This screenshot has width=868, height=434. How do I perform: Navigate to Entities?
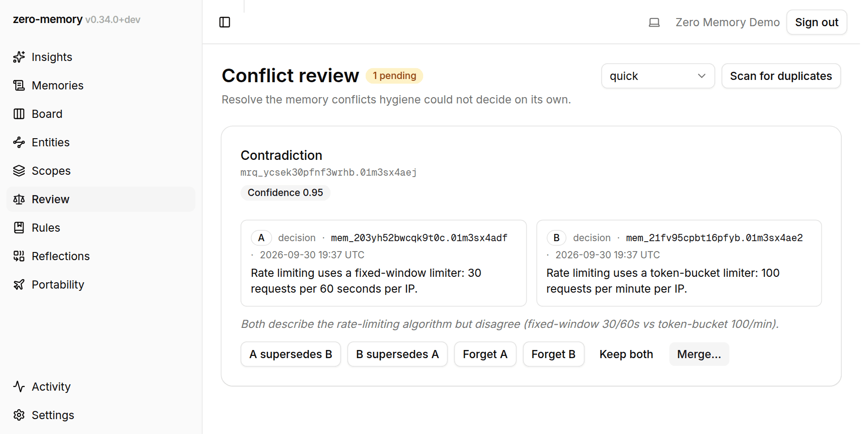coord(101,142)
